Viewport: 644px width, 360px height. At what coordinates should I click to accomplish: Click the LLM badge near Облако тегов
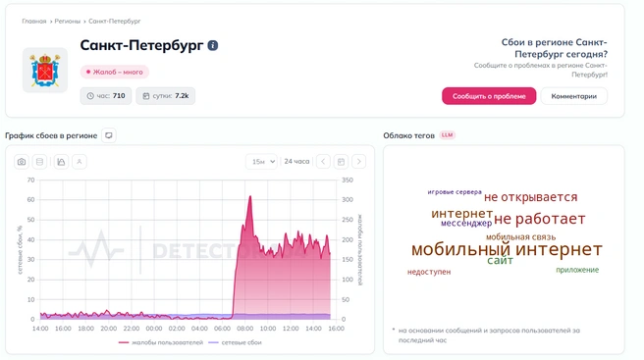tap(448, 135)
